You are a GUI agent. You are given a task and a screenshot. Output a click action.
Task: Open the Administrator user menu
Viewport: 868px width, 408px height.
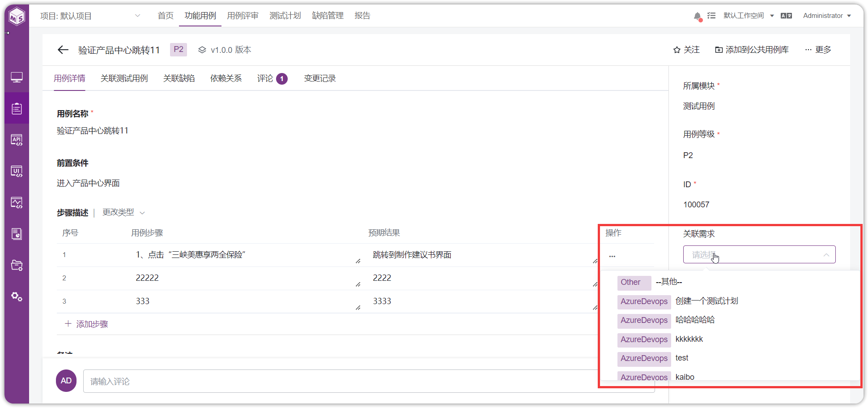click(x=827, y=16)
